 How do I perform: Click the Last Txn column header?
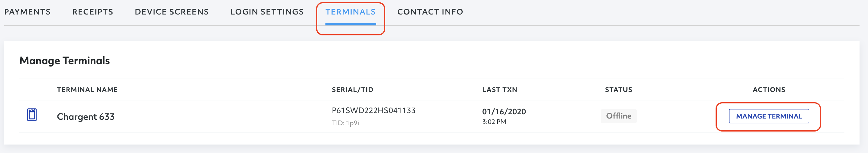click(x=499, y=90)
